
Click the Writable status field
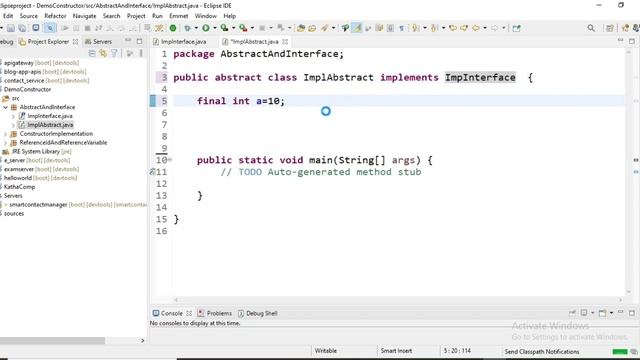pos(326,351)
